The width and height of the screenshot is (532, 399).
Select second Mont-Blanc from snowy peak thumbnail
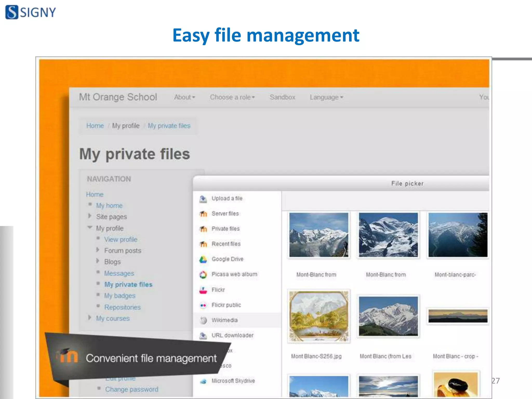tap(388, 235)
